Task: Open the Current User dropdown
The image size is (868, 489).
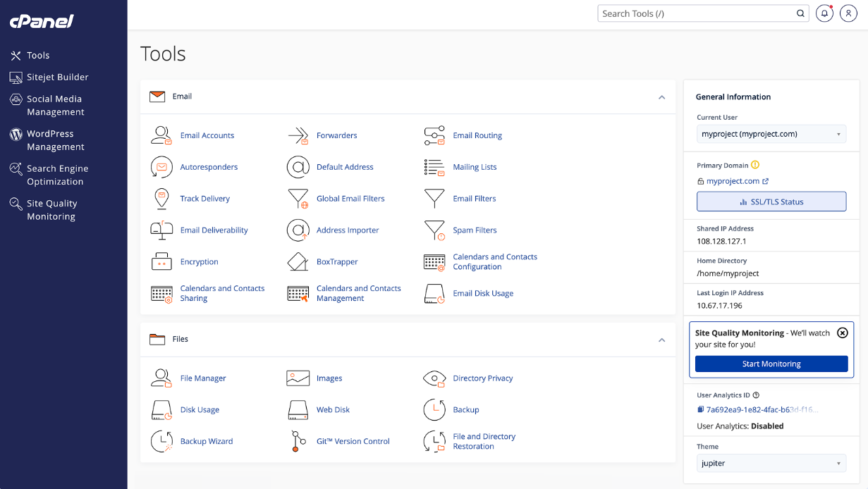Action: point(771,134)
